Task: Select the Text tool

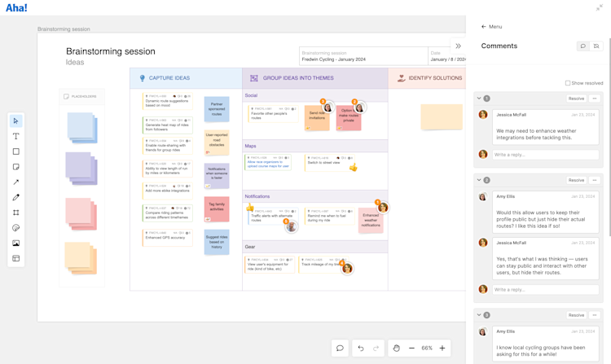Action: point(15,136)
